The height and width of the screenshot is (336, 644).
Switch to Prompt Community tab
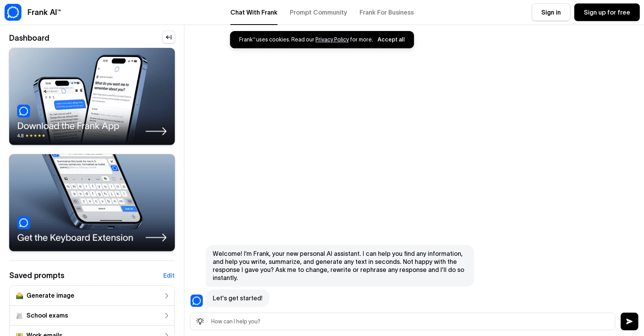pos(318,12)
